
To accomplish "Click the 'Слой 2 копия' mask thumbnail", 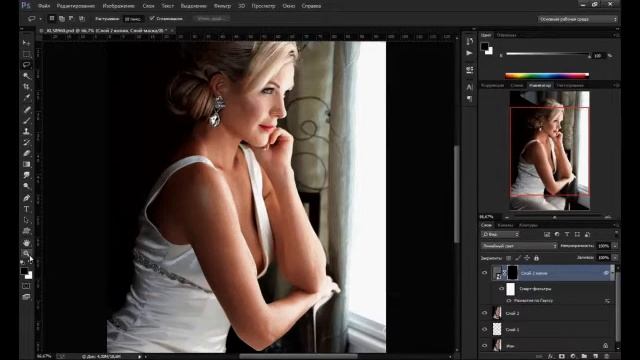I will 512,273.
